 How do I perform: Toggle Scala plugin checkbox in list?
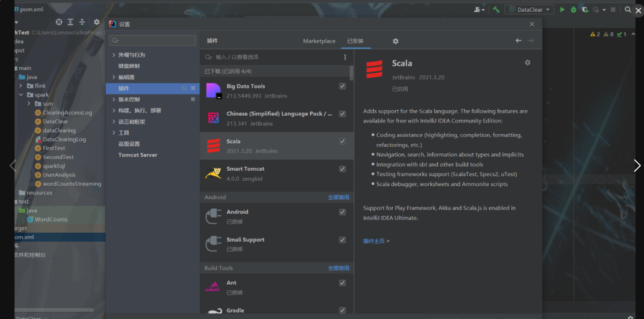point(342,141)
